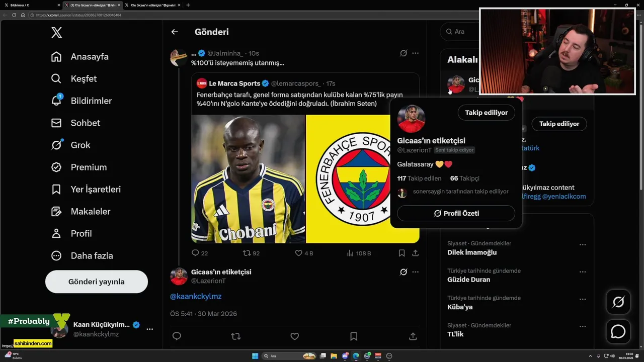Open account menu dots beside Kaan Küçükyılmaz

[149, 329]
